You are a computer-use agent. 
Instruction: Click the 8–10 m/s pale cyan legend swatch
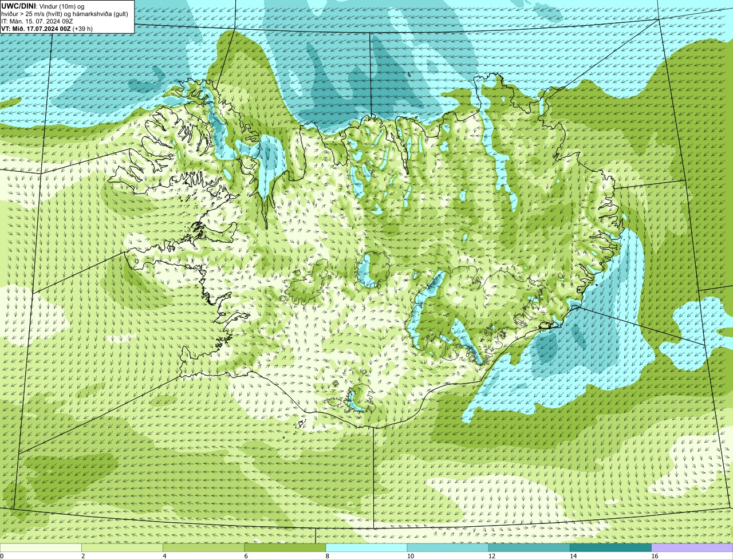pos(366,548)
